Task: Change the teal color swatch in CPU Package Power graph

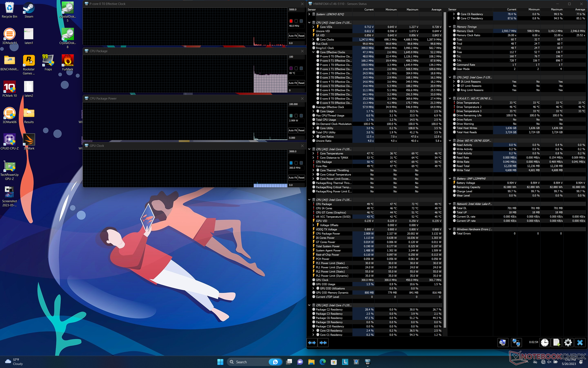Action: [x=291, y=116]
